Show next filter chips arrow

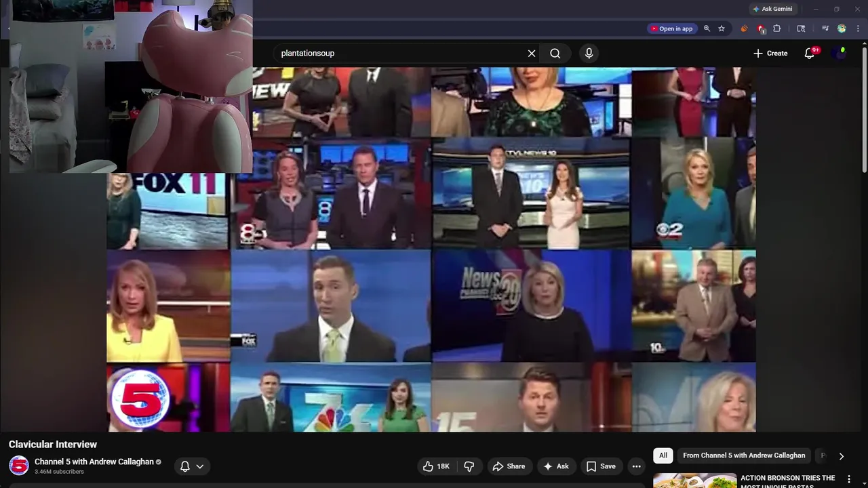(841, 456)
